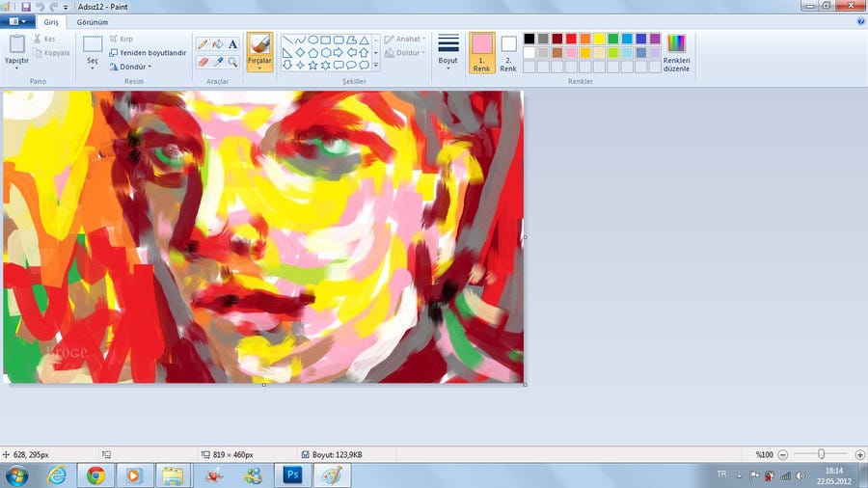Open Photoshop from the taskbar
The height and width of the screenshot is (488, 868).
coord(292,475)
